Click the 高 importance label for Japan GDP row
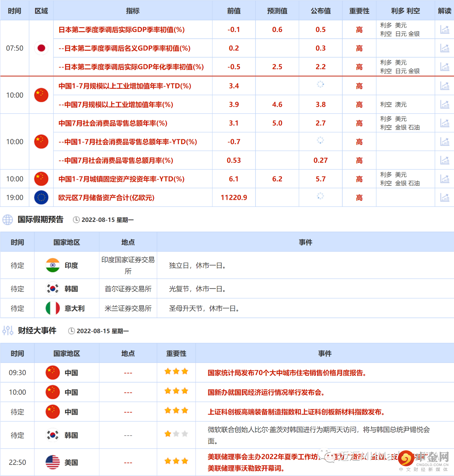 (x=359, y=30)
